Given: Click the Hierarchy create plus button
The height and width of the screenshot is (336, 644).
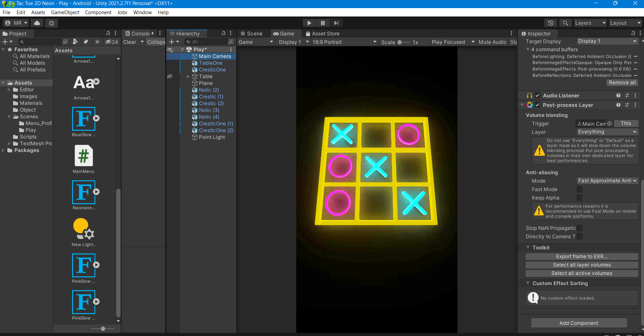Looking at the screenshot, I should point(174,42).
